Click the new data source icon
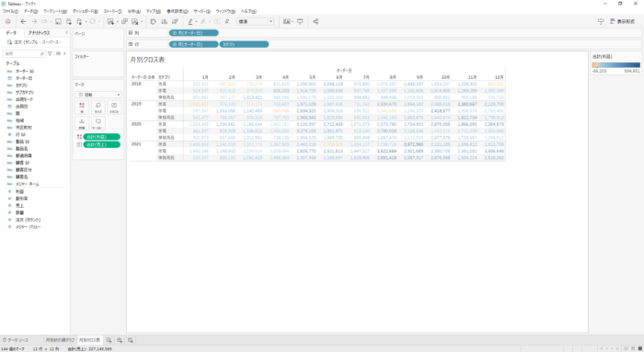The width and height of the screenshot is (644, 352). coord(69,21)
